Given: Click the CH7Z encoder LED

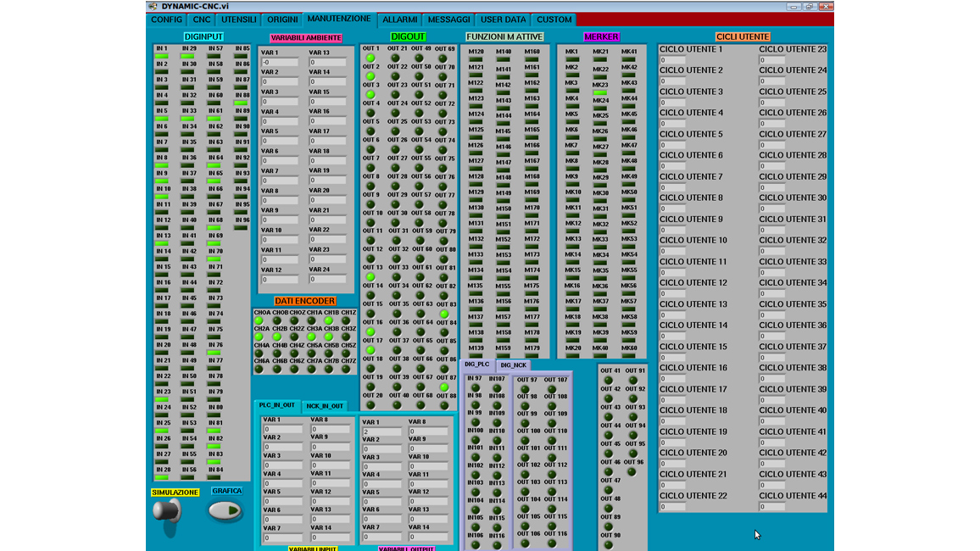Looking at the screenshot, I should coord(346,370).
